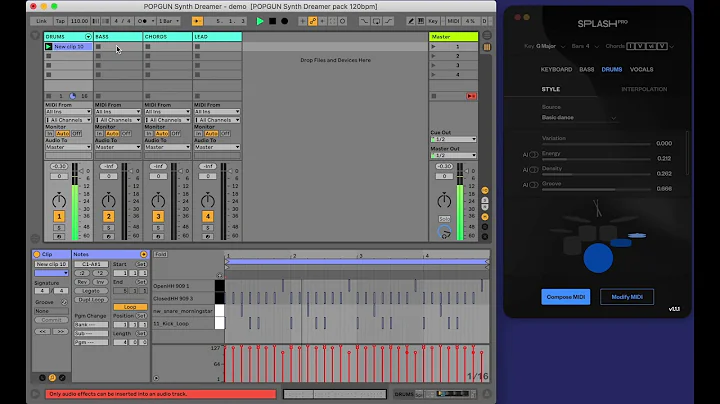The image size is (720, 404).
Task: Click the Compose MIDI button
Action: point(566,297)
